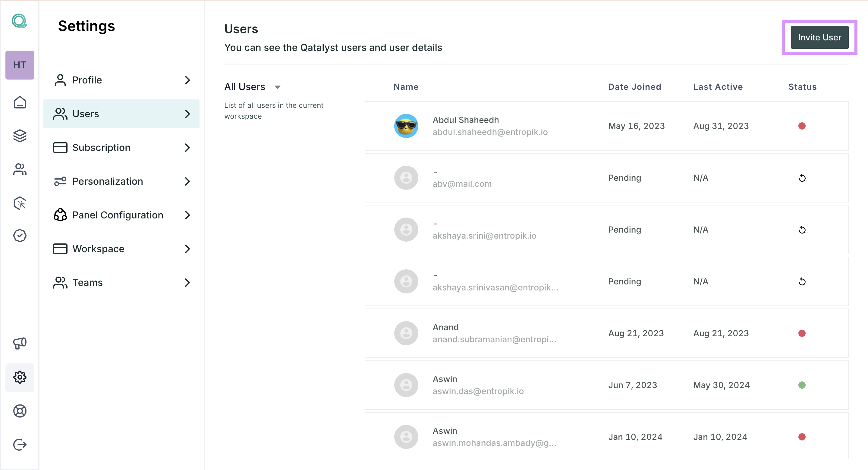
Task: Expand the Personalization chevron arrow
Action: point(187,181)
